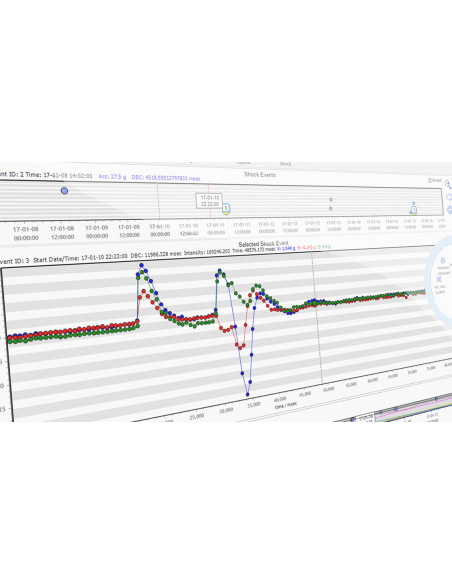This screenshot has width=452, height=584.
Task: Toggle the green Z axis legend value
Action: click(x=324, y=247)
